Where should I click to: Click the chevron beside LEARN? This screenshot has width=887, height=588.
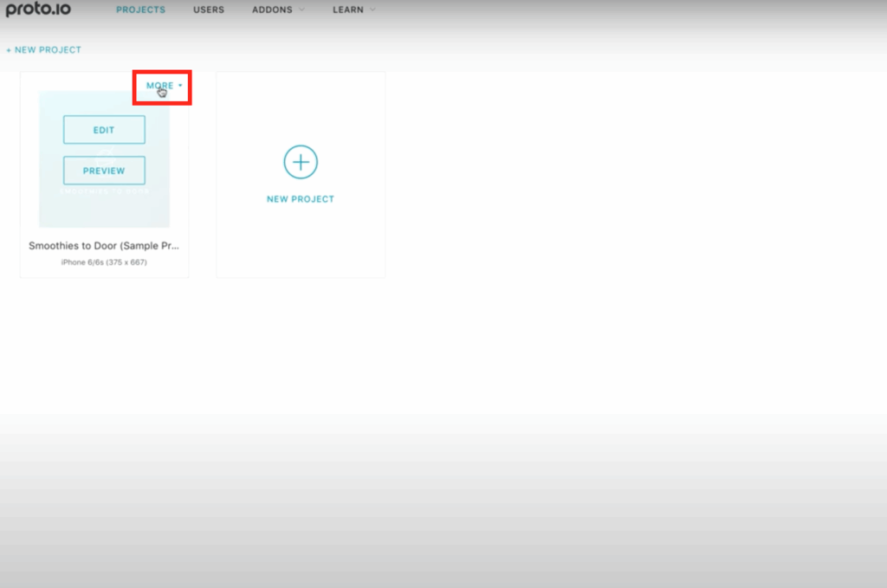point(372,10)
